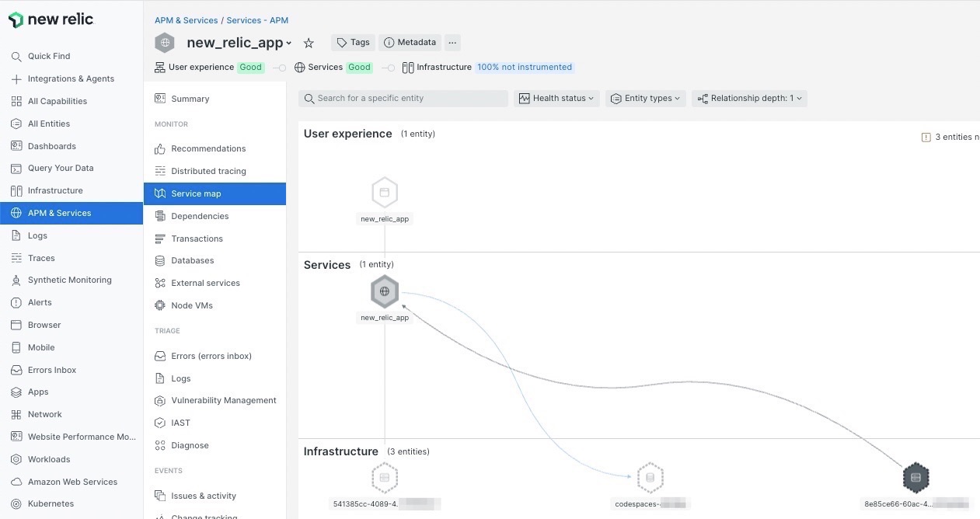The width and height of the screenshot is (980, 519).
Task: Open the Tags button
Action: click(x=353, y=43)
